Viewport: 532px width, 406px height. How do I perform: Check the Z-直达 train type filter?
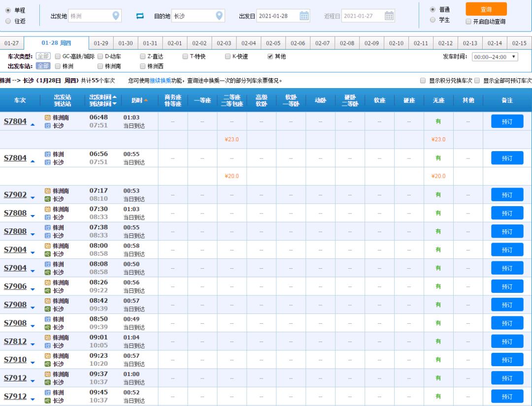point(142,56)
